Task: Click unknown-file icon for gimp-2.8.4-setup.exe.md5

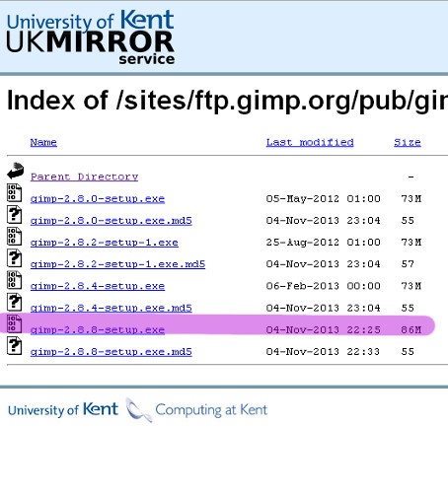Action: 14,302
